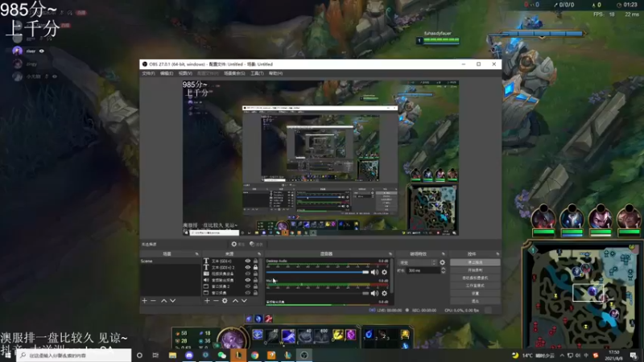
Task: Toggle visibility of 视频采集设备 source
Action: pos(248,274)
